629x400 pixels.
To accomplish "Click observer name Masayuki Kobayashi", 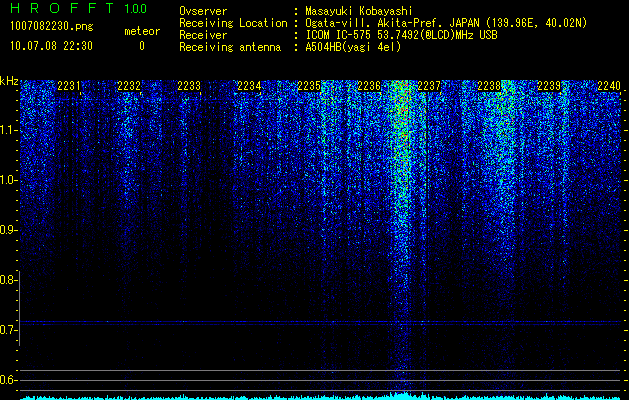I will 359,11.
